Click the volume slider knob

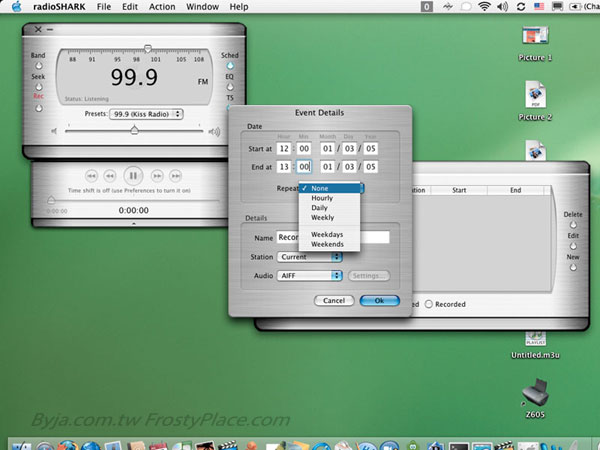click(134, 130)
